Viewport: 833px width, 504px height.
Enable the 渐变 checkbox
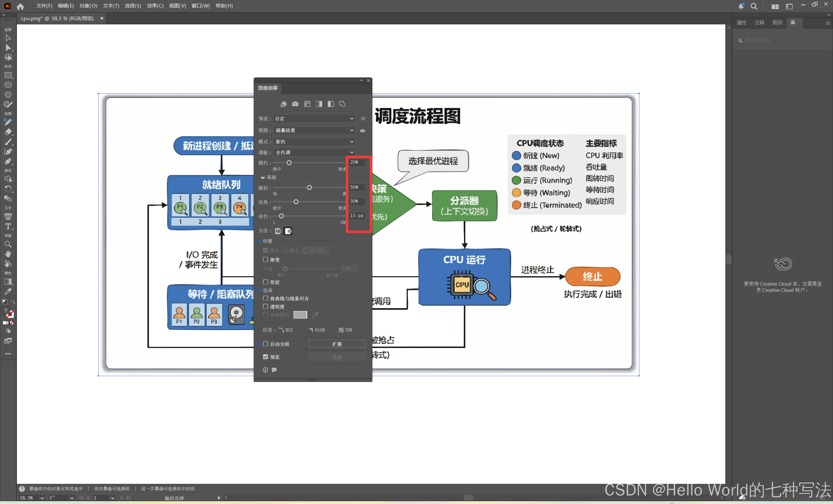(x=266, y=260)
